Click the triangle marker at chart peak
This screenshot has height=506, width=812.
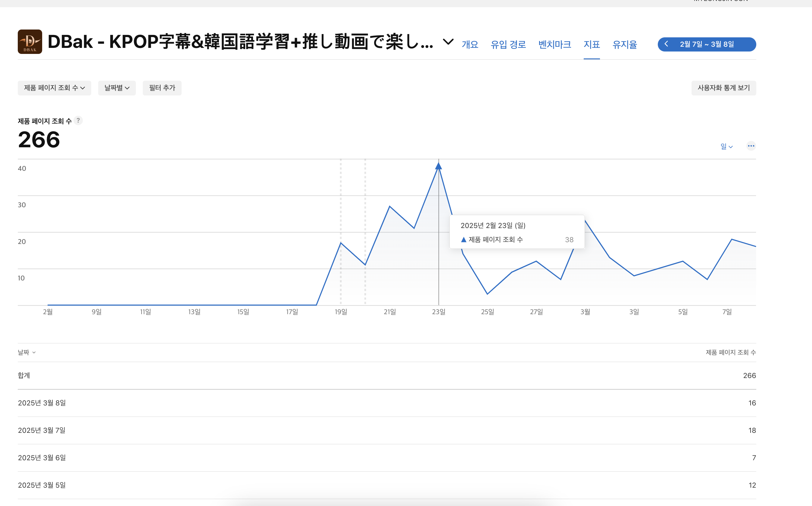tap(438, 166)
